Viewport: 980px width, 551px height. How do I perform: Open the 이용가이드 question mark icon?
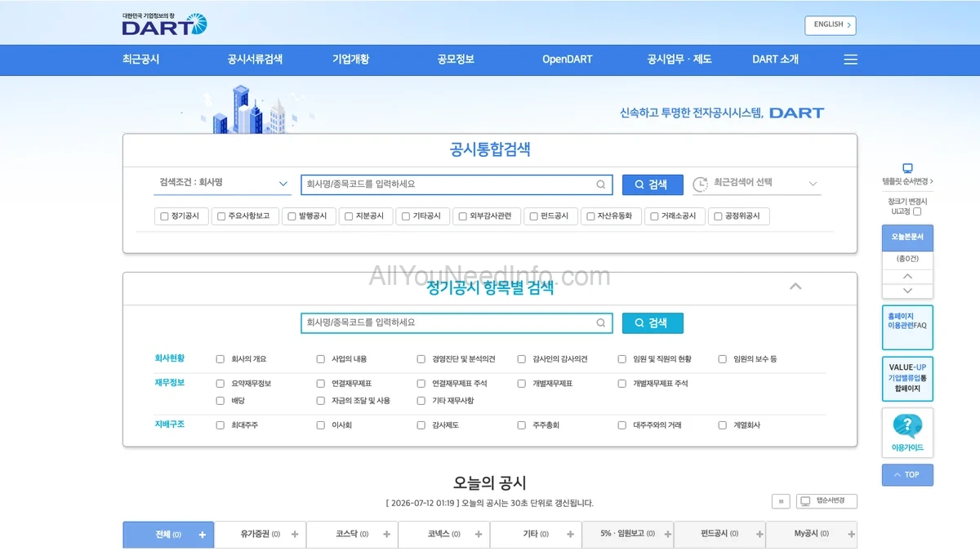(907, 425)
